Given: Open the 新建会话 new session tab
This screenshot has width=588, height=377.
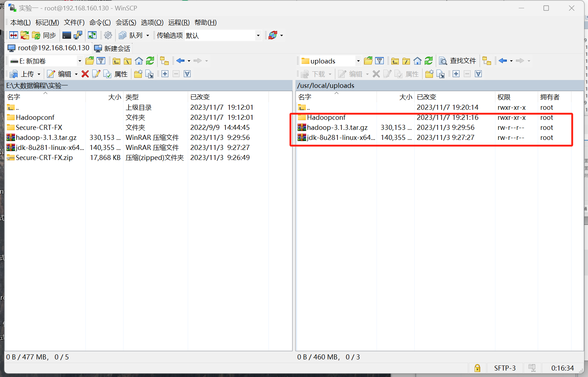Looking at the screenshot, I should coord(112,48).
